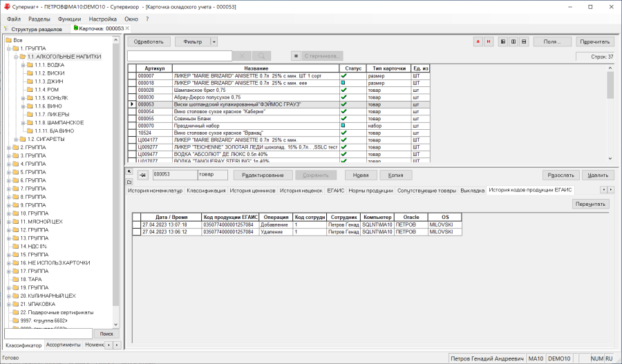The height and width of the screenshot is (364, 622).
Task: Expand the 1.1.1. ВОДКА tree node
Action: [x=23, y=65]
